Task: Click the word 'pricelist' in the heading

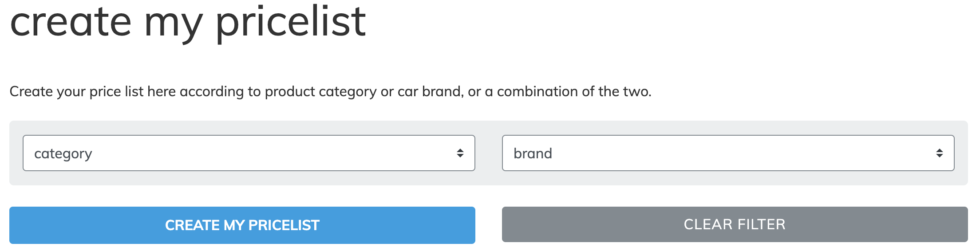Action: coord(291,22)
